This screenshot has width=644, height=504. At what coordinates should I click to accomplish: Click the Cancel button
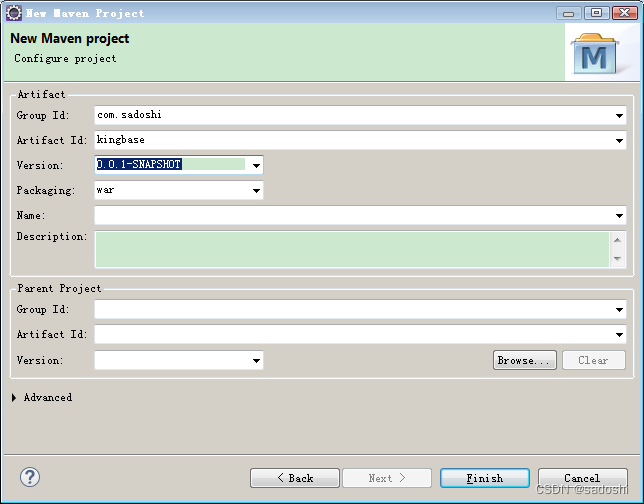tap(582, 478)
